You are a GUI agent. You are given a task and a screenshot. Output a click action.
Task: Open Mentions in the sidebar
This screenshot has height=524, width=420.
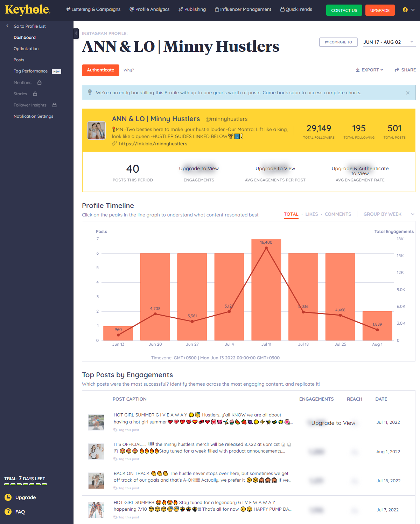click(22, 83)
